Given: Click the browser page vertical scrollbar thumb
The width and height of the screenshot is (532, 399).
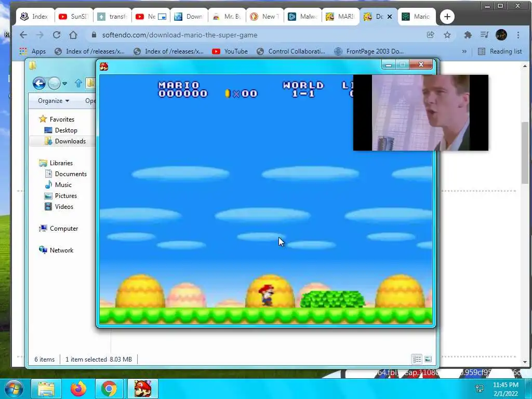Looking at the screenshot, I should [x=525, y=153].
